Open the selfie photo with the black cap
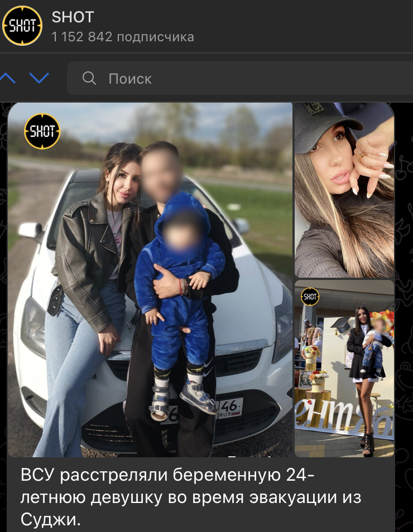 tap(344, 190)
